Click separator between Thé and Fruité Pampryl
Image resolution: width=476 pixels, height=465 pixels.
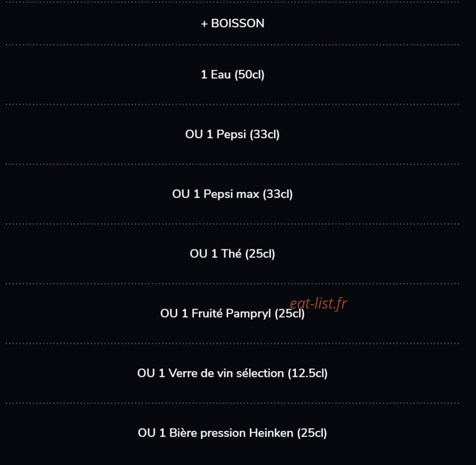pos(232,284)
